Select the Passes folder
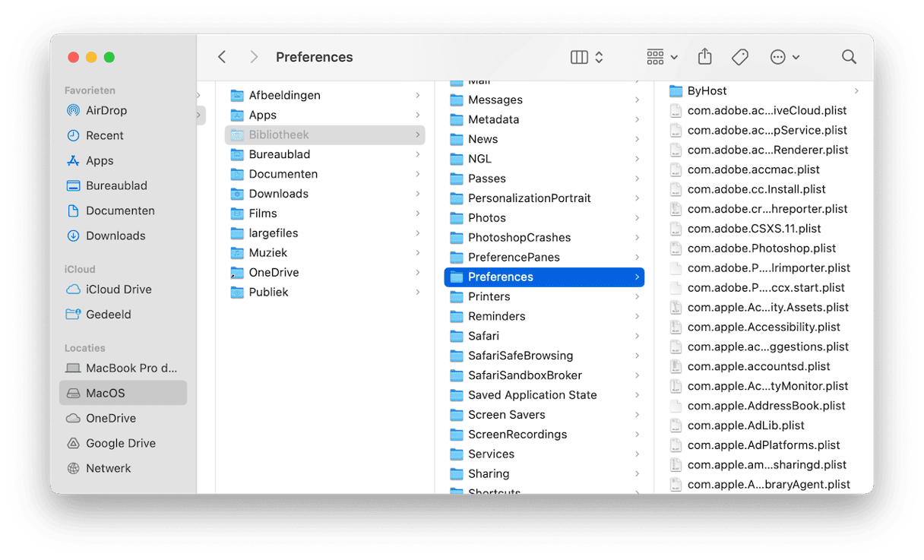The image size is (924, 560). pos(544,179)
